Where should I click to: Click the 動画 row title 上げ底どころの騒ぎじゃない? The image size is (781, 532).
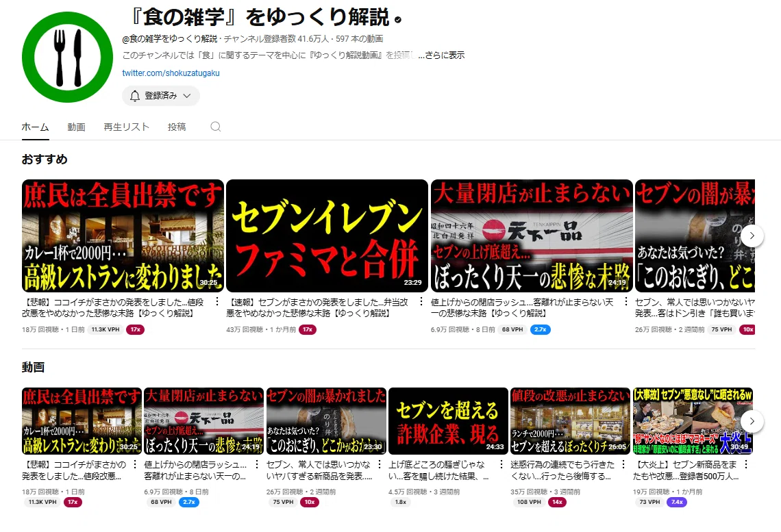[439, 470]
